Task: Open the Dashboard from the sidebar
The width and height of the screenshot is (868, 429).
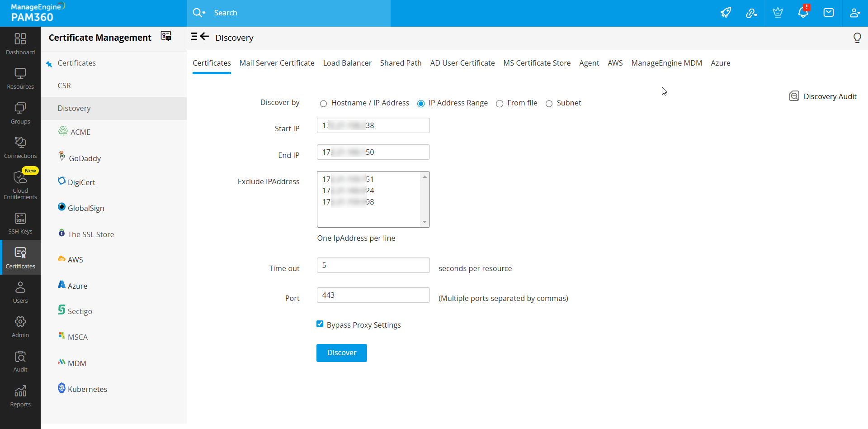Action: [x=20, y=44]
